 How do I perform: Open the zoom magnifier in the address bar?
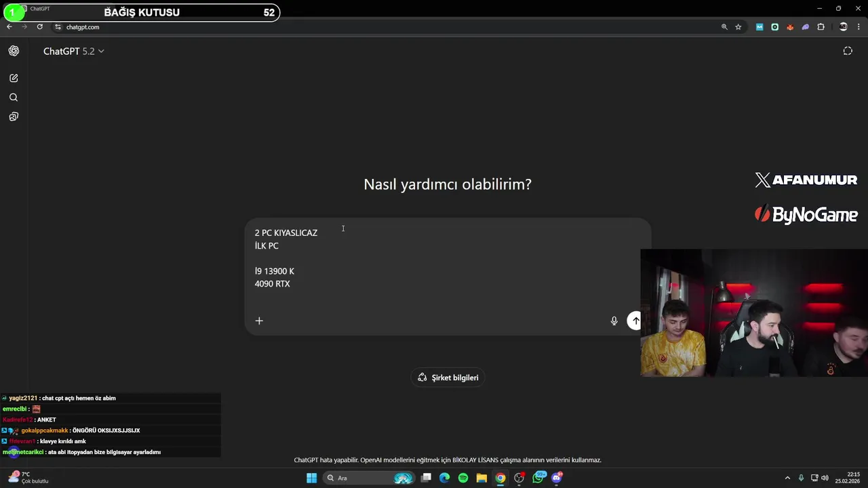point(724,27)
